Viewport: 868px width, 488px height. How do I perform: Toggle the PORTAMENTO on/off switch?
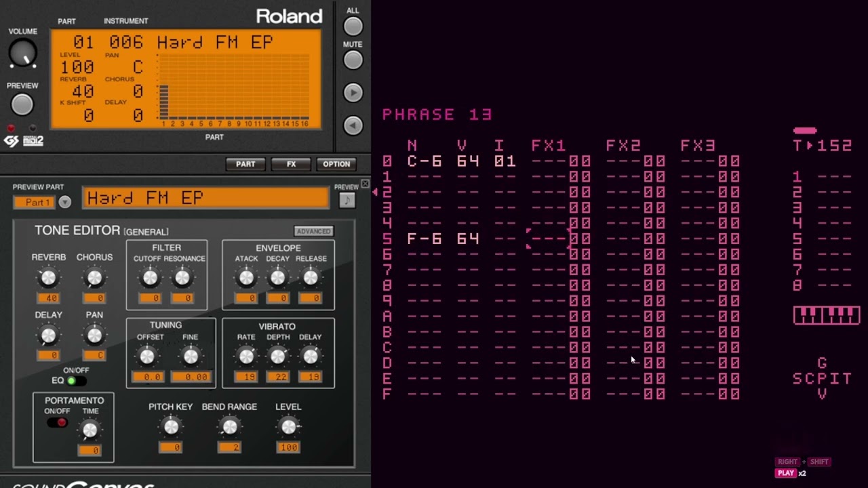(x=57, y=422)
